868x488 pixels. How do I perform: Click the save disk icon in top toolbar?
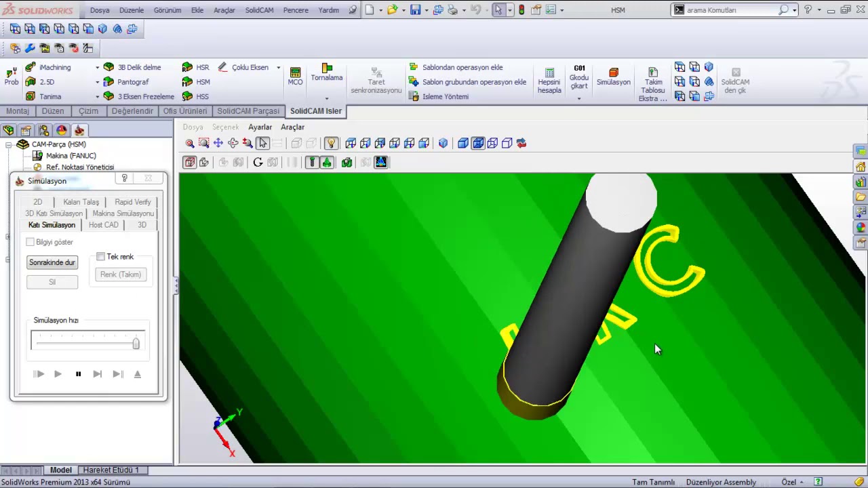pyautogui.click(x=415, y=10)
